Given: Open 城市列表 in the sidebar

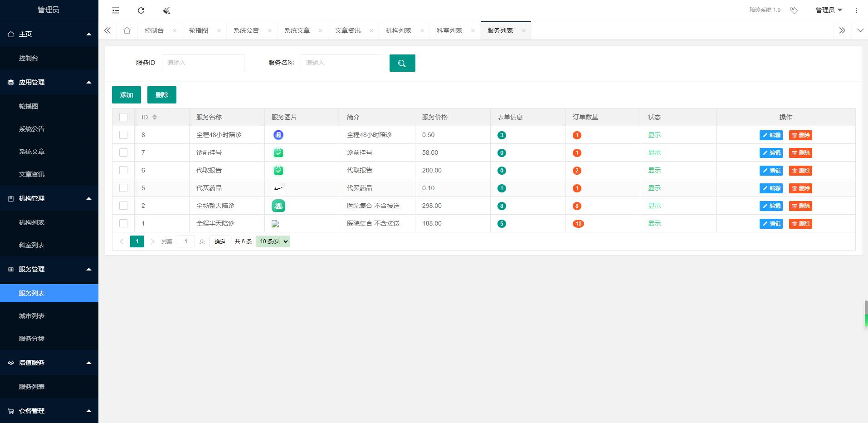Looking at the screenshot, I should click(x=49, y=316).
